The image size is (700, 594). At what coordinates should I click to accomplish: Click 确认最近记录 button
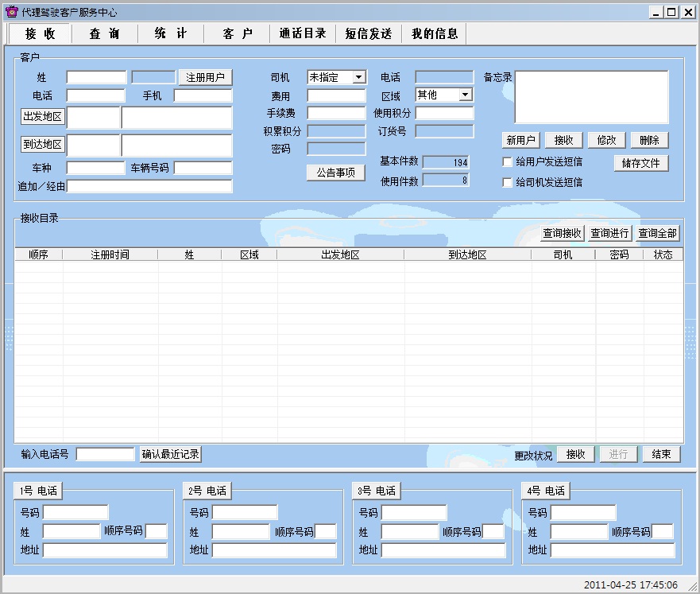click(x=171, y=454)
